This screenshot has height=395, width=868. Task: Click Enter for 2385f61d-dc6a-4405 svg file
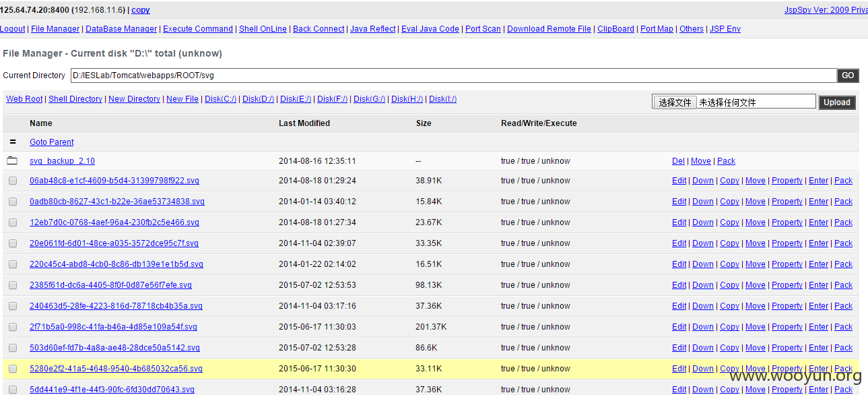coord(818,285)
